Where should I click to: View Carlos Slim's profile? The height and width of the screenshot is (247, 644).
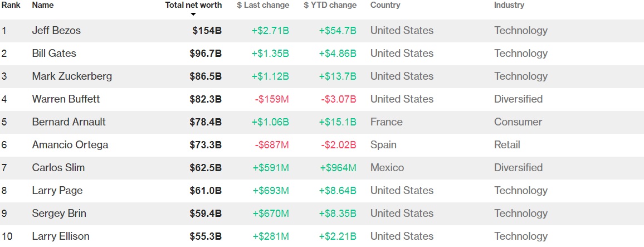(58, 168)
